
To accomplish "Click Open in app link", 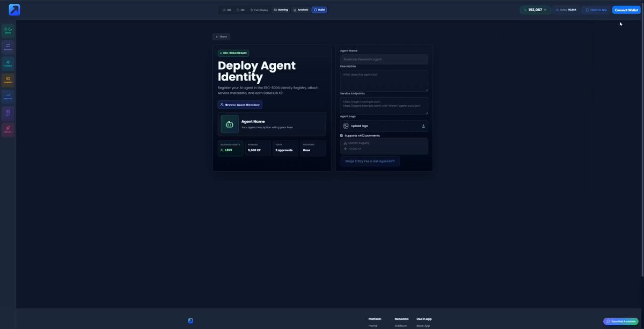I will (596, 10).
